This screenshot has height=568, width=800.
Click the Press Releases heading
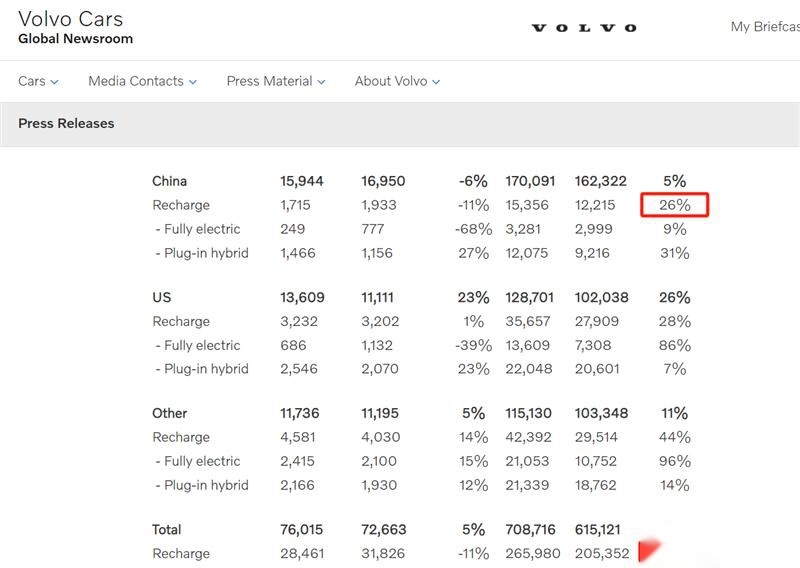(66, 124)
